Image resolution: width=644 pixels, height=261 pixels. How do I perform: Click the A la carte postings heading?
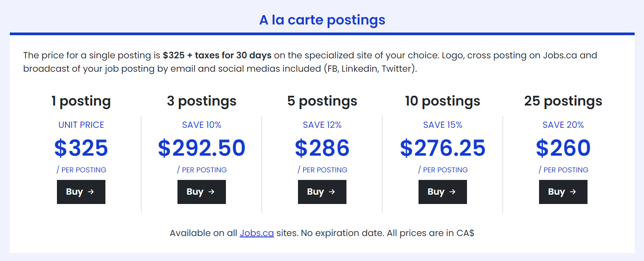tap(322, 20)
